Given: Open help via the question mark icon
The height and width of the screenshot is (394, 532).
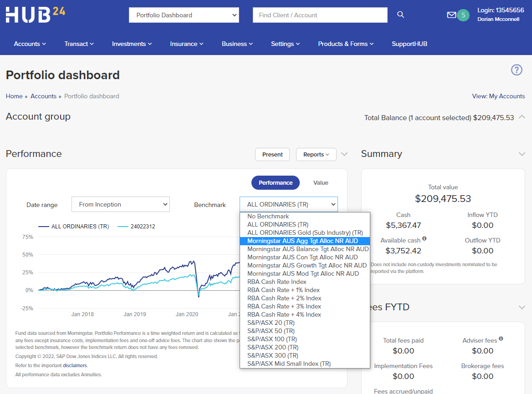Looking at the screenshot, I should click(x=517, y=70).
